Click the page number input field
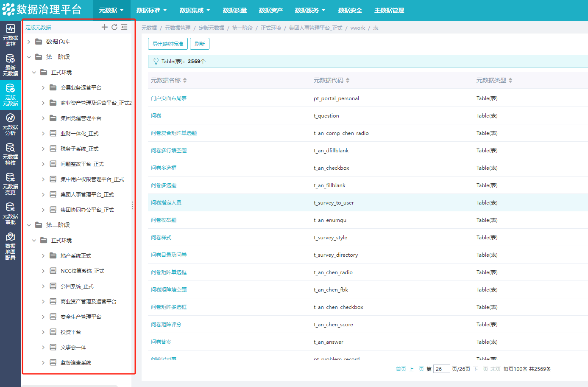This screenshot has width=588, height=387. 441,369
